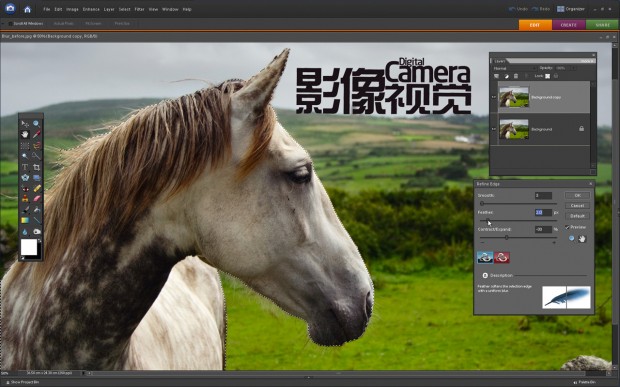Select the Gradient tool
Viewport: 620px width, 387px height.
25,220
